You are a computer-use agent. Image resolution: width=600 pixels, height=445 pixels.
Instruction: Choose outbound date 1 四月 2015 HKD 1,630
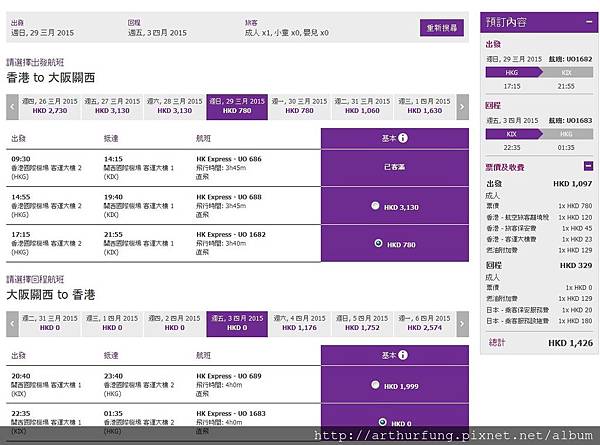pos(424,107)
